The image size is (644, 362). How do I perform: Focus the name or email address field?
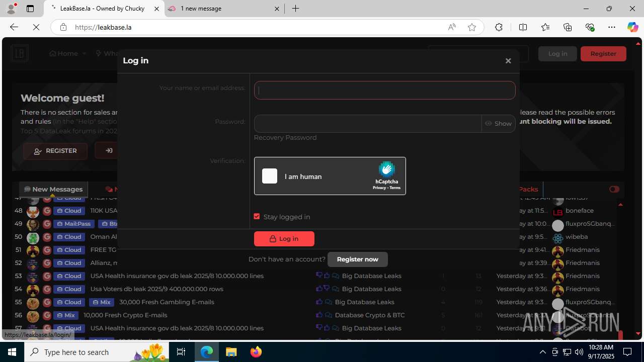click(384, 90)
